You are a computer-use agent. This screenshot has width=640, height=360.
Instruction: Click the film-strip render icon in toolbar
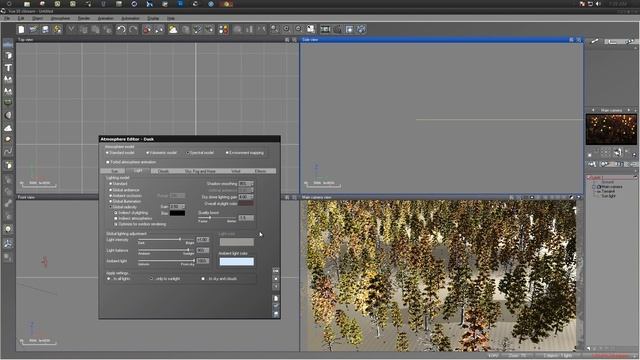coord(325,29)
